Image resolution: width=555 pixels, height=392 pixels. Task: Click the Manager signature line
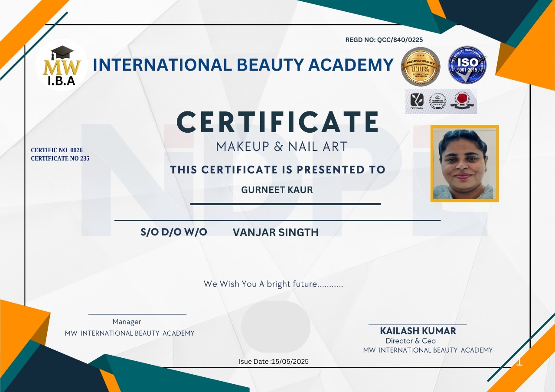137,314
